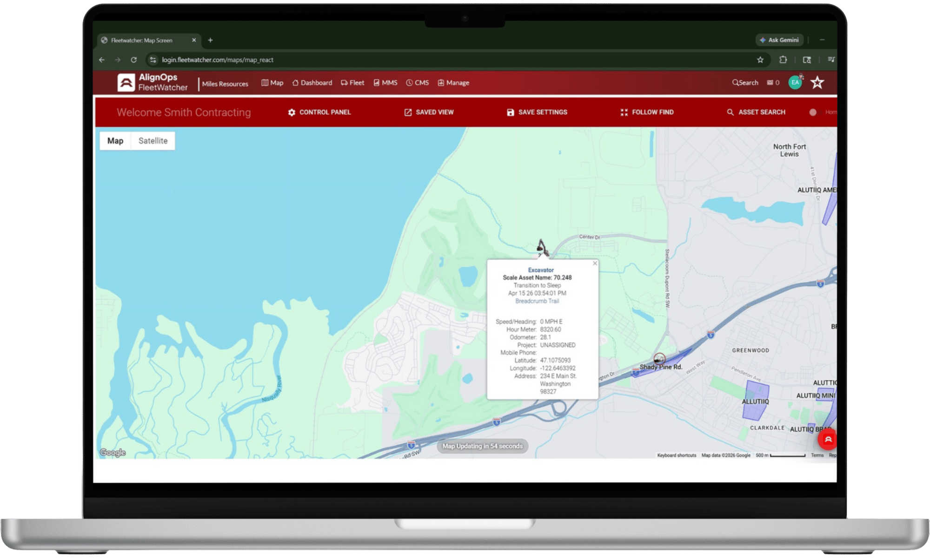Click the Saved View button
Image resolution: width=930 pixels, height=560 pixels.
click(429, 112)
